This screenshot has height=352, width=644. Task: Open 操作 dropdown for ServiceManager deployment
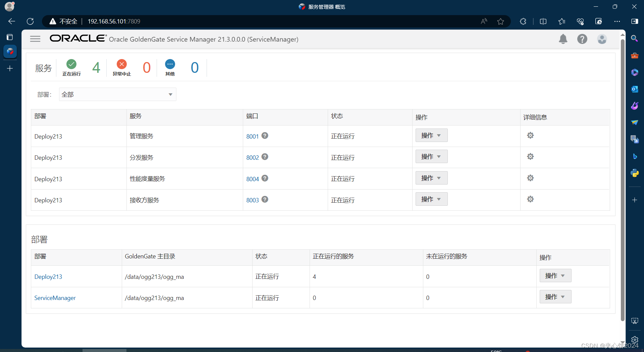(x=555, y=297)
